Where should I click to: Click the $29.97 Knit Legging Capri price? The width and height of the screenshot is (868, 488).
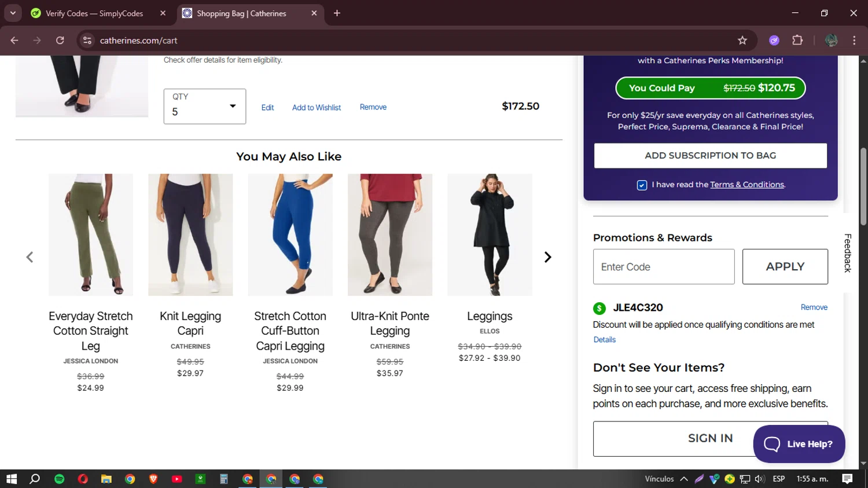190,373
